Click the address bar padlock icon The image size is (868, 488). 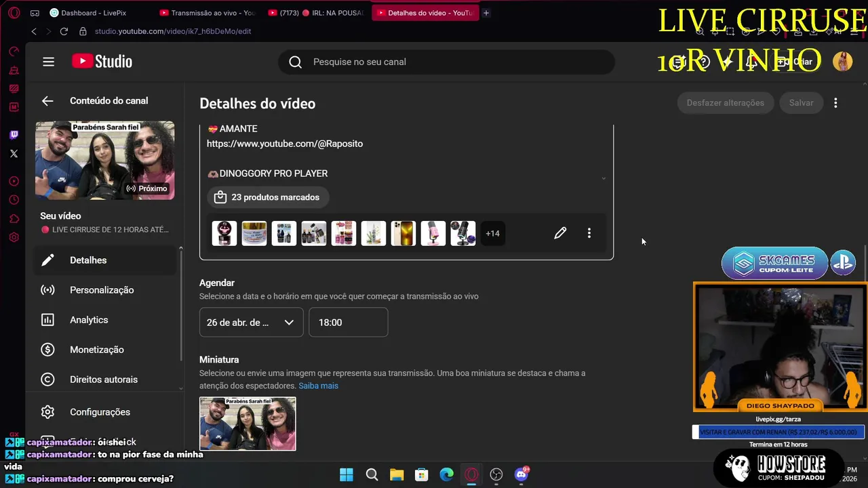83,31
